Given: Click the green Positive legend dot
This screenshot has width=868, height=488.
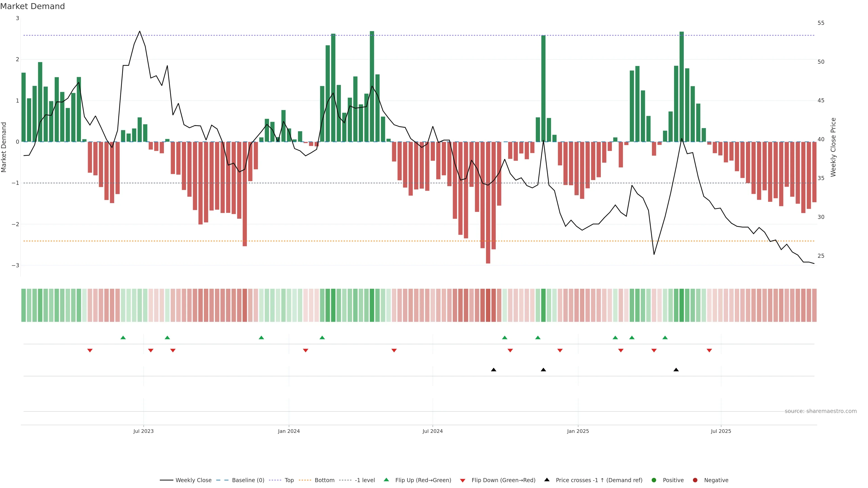Looking at the screenshot, I should [x=654, y=480].
